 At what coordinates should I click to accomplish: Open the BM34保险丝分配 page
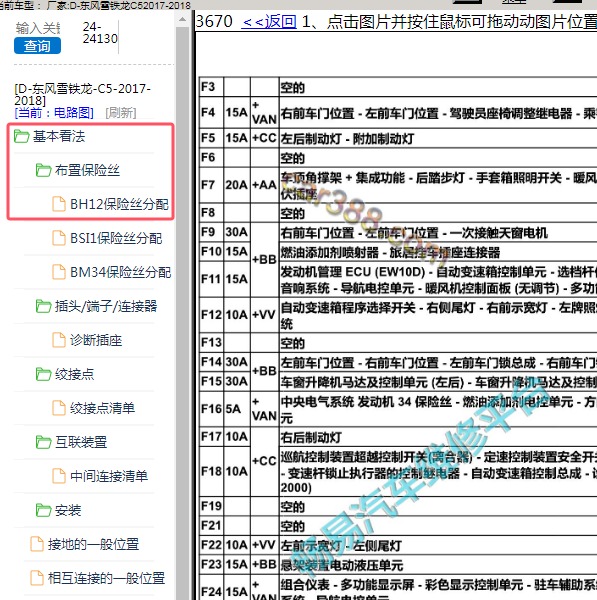pos(121,272)
